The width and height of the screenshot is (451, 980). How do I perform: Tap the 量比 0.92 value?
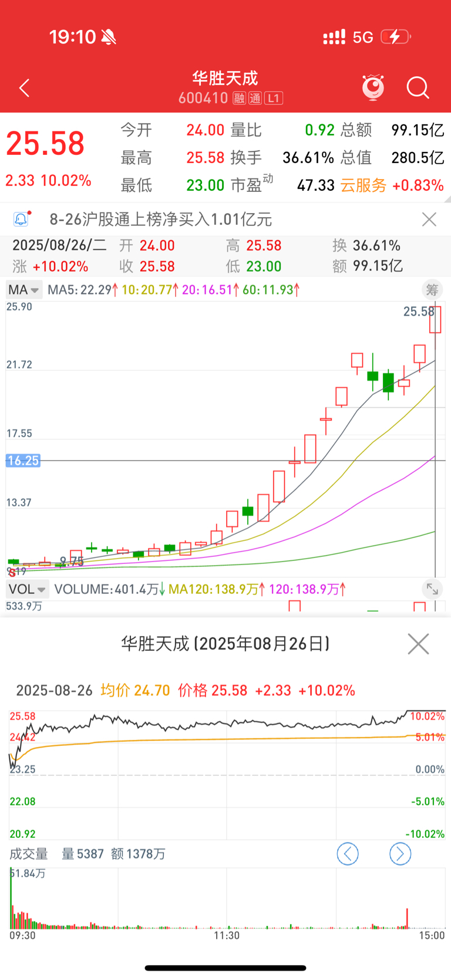319,130
